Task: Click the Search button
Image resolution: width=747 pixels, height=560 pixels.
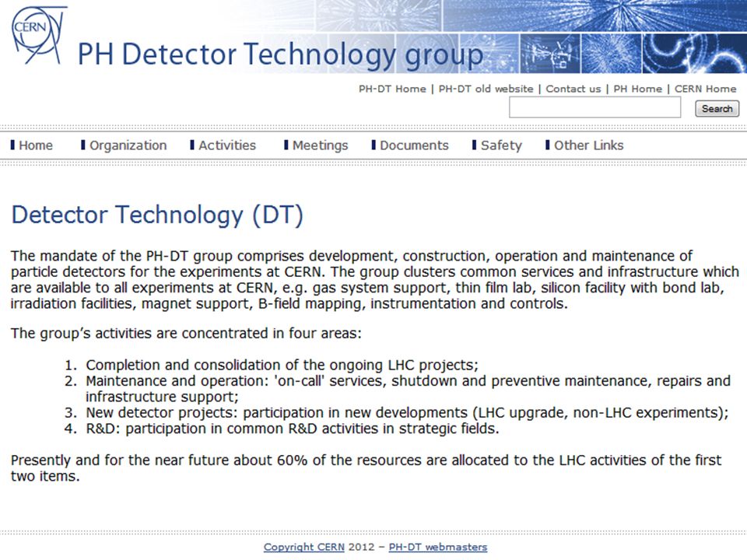Action: pos(717,109)
